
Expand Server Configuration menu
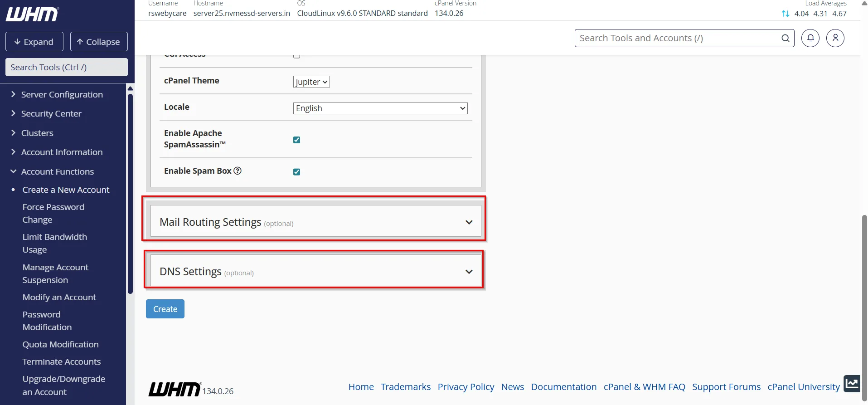click(62, 94)
